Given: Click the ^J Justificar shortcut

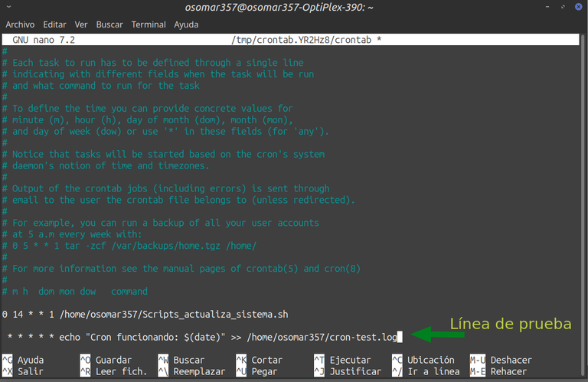Looking at the screenshot, I should 348,371.
